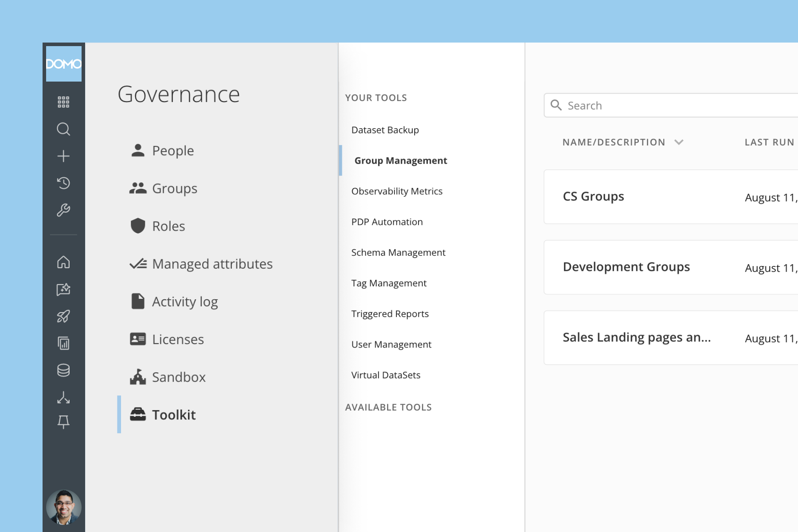
Task: Click the Search input field
Action: (x=671, y=106)
